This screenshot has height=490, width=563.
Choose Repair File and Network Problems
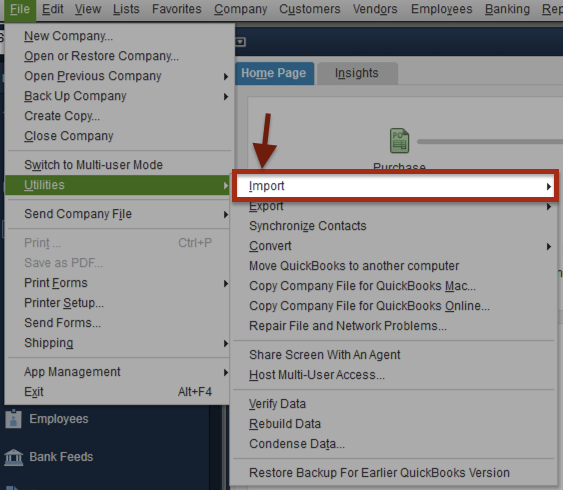[x=395, y=326]
